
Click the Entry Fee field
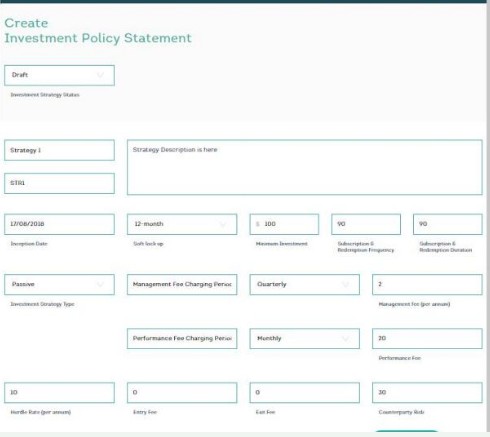(182, 393)
